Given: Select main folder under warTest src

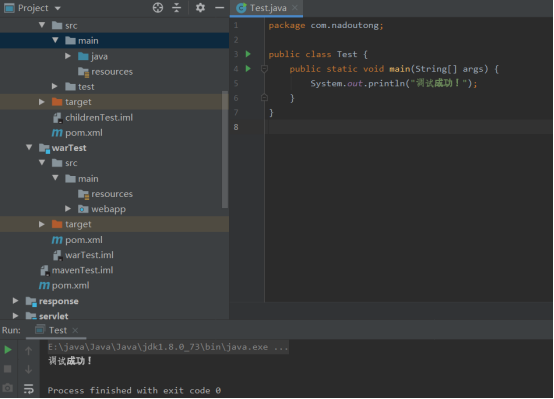Looking at the screenshot, I should point(82,178).
